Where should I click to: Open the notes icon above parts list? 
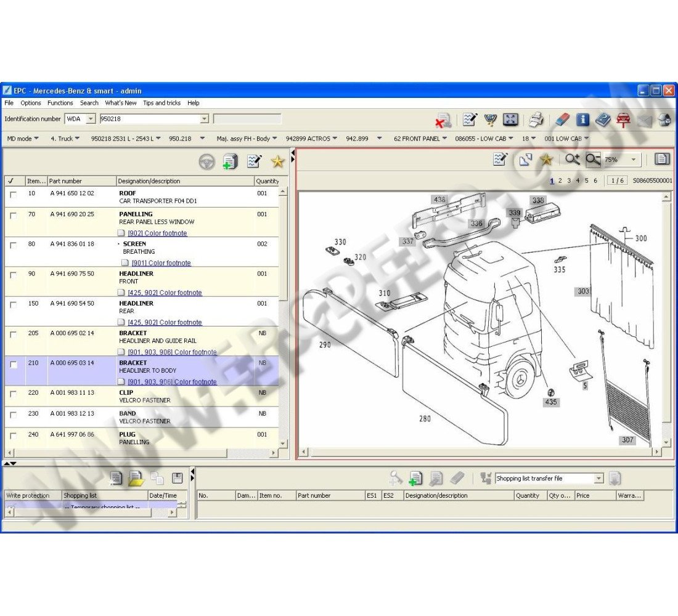(254, 161)
